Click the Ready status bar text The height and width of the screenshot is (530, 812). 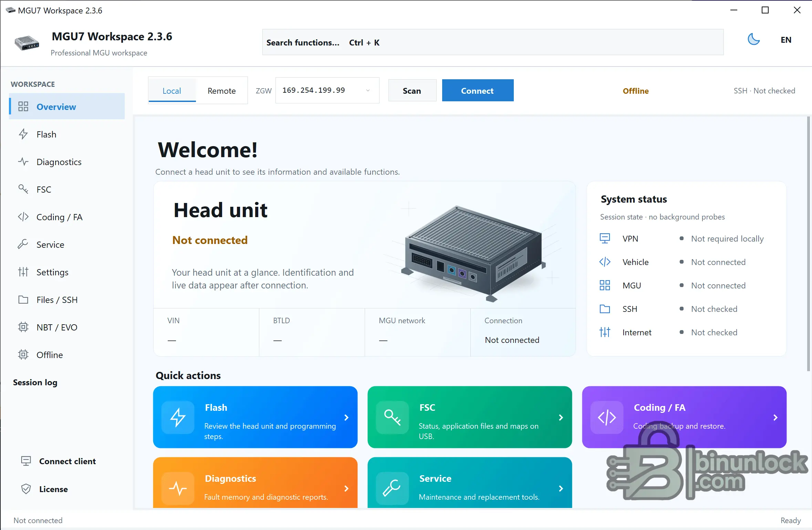coord(790,520)
